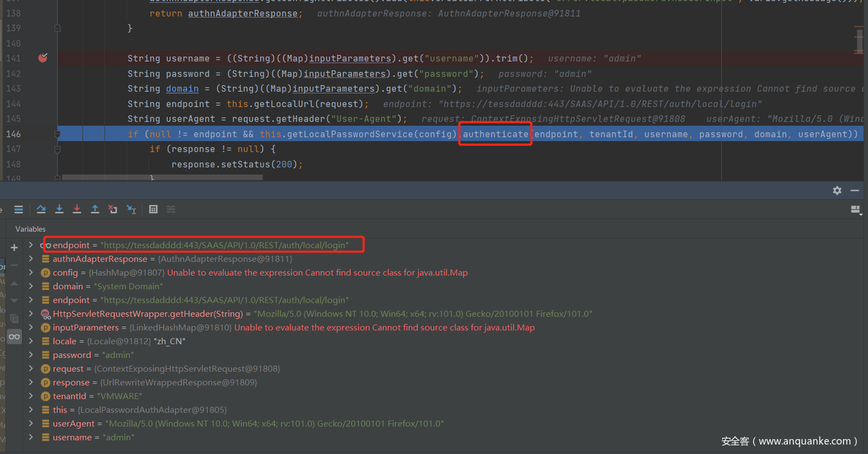This screenshot has height=454, width=868.
Task: Expand the inputParameters variable node
Action: (31, 327)
